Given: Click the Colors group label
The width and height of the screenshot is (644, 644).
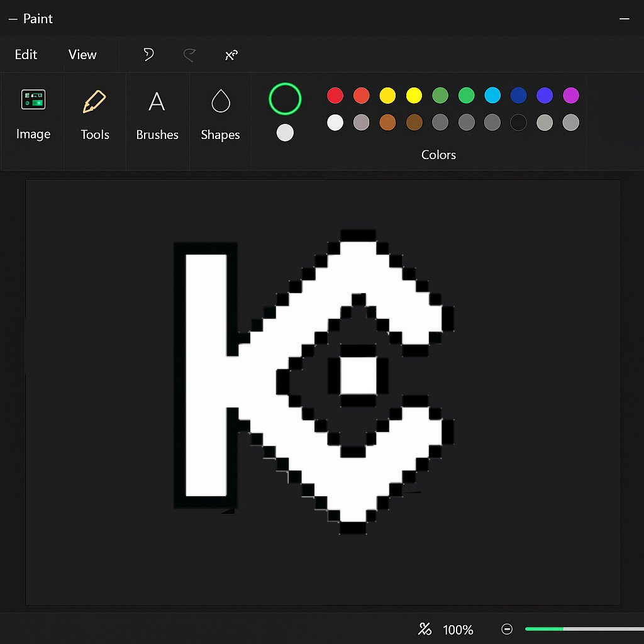Looking at the screenshot, I should click(x=438, y=155).
